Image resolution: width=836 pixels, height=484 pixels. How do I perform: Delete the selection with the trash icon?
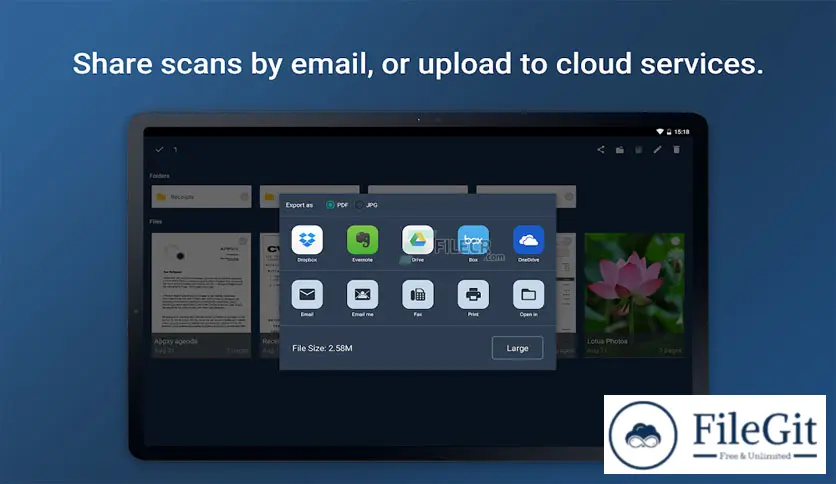[676, 150]
